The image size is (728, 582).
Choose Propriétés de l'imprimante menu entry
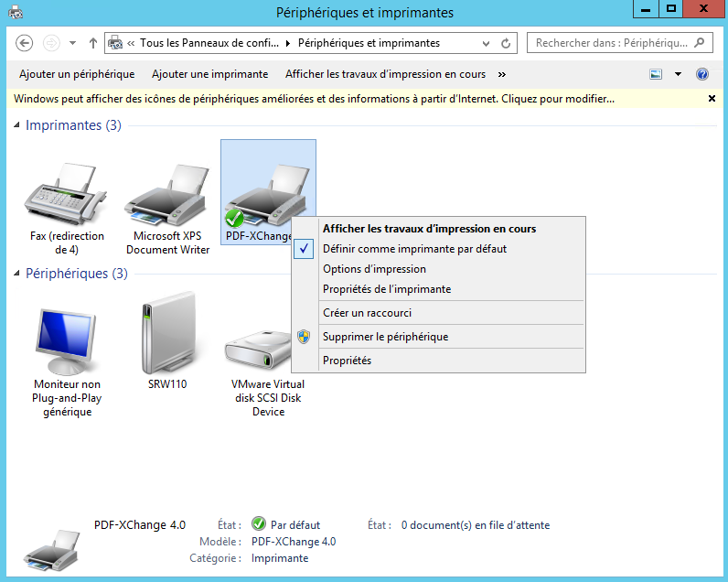[x=386, y=289]
